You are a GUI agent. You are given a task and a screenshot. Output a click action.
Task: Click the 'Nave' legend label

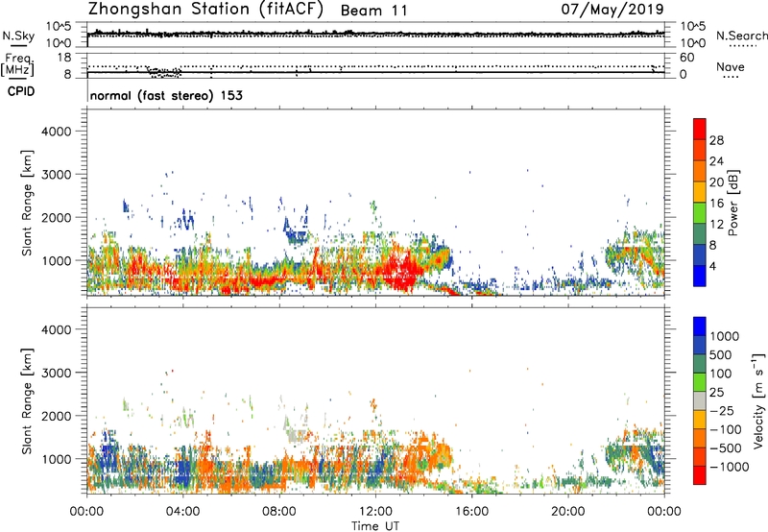[731, 66]
